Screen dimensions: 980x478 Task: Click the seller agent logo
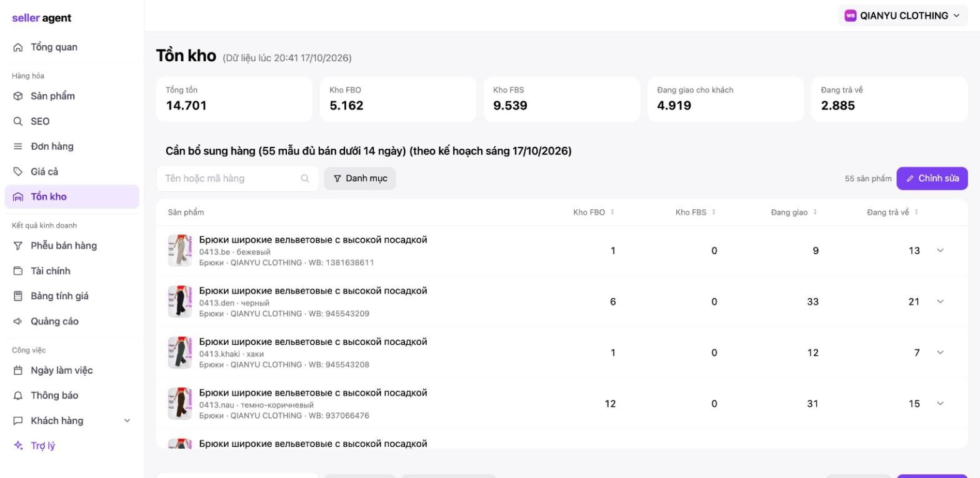point(42,18)
